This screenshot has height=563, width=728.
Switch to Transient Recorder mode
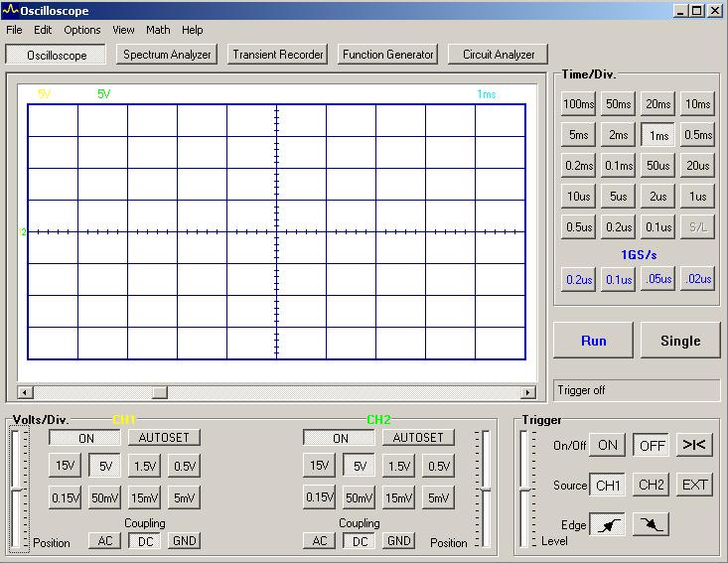pos(278,55)
